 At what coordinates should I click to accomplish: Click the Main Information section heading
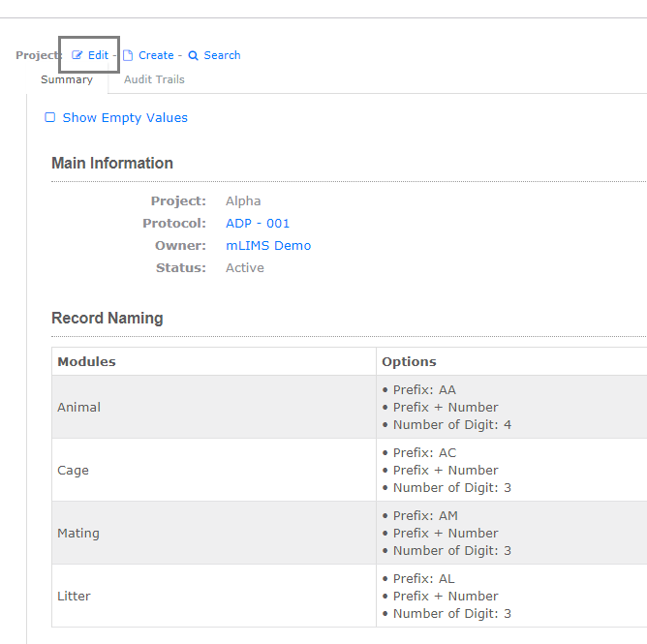point(112,164)
